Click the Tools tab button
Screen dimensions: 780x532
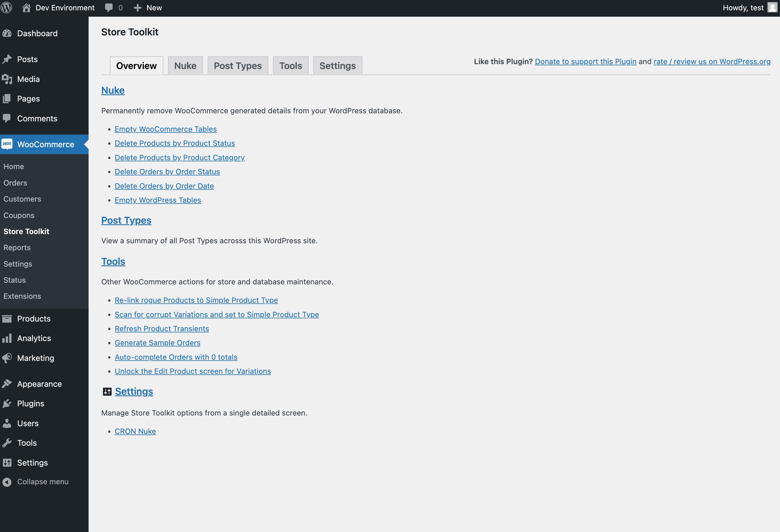[x=290, y=66]
